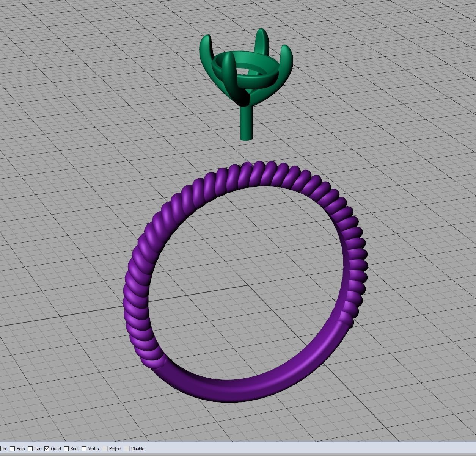This screenshot has height=456, width=476.
Task: Toggle the Project osnap option
Action: (x=105, y=449)
